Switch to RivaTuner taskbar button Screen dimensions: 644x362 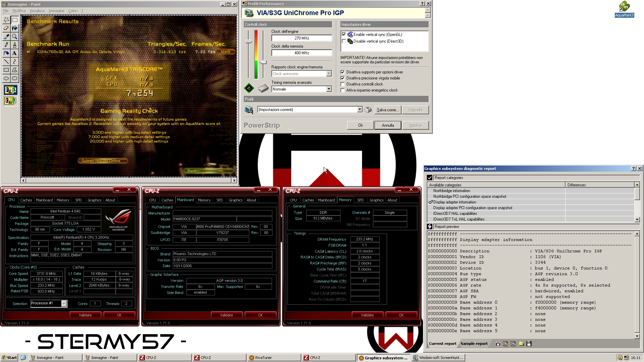[274, 358]
